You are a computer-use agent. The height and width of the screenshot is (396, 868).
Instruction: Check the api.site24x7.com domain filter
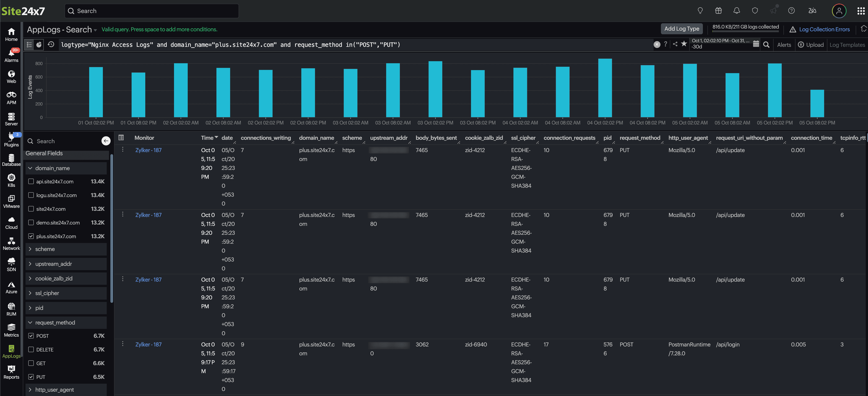(31, 181)
